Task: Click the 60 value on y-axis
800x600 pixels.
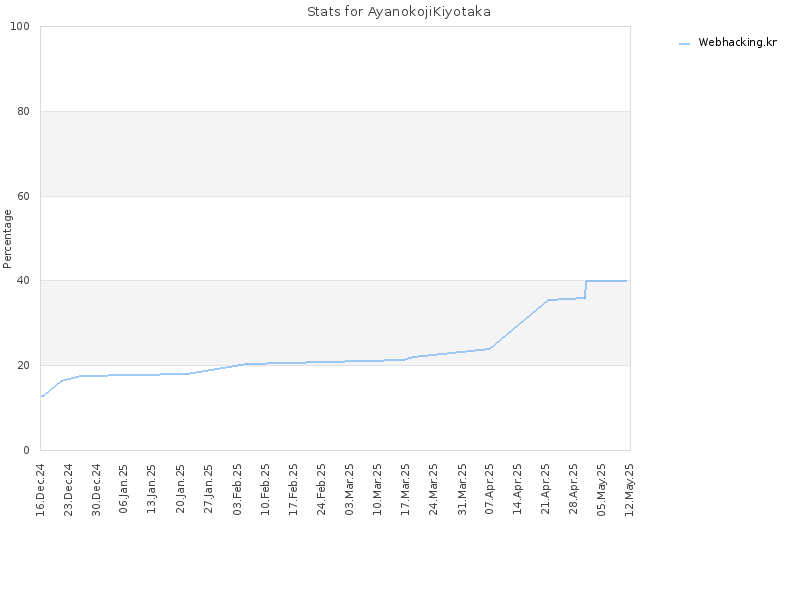Action: coord(23,196)
